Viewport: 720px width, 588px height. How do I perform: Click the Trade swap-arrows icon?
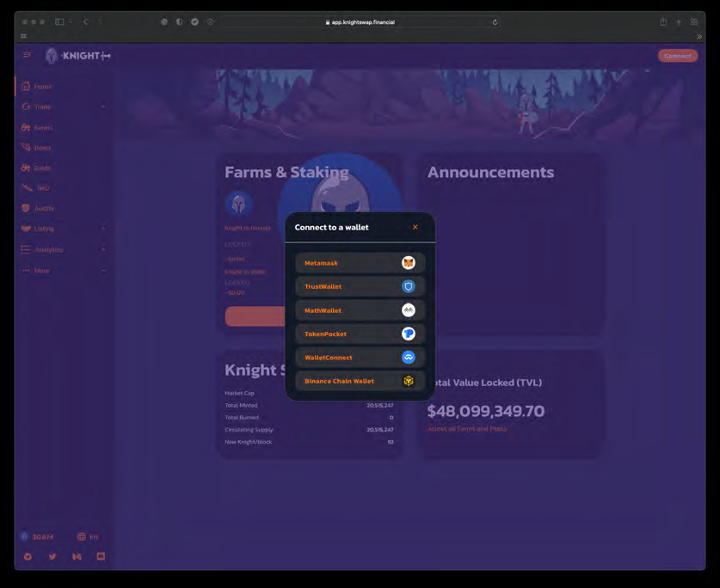click(x=26, y=107)
